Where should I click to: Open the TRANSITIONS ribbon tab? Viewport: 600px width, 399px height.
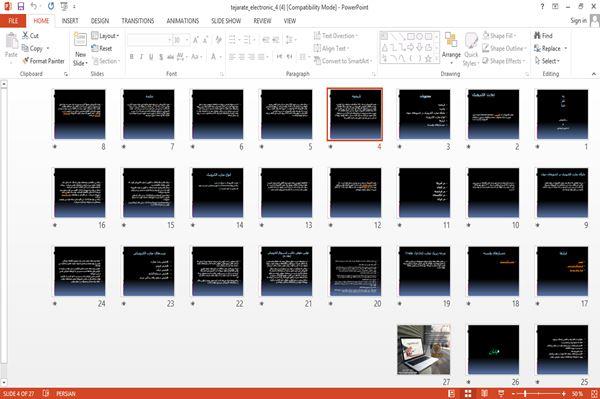[138, 21]
